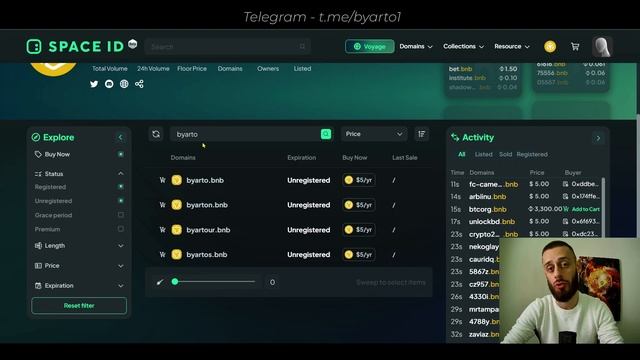Screen dimensions: 640x360
Task: Click the sweep count input field
Action: tap(272, 282)
